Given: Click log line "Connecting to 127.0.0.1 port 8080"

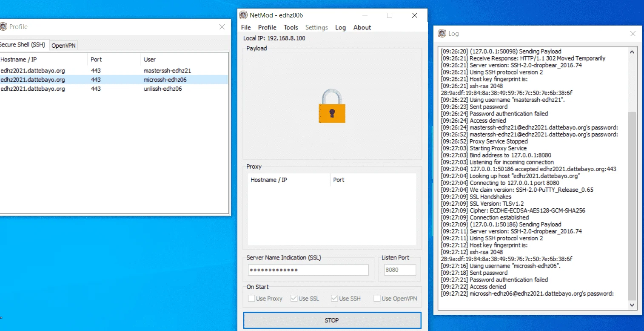Looking at the screenshot, I should point(500,183).
